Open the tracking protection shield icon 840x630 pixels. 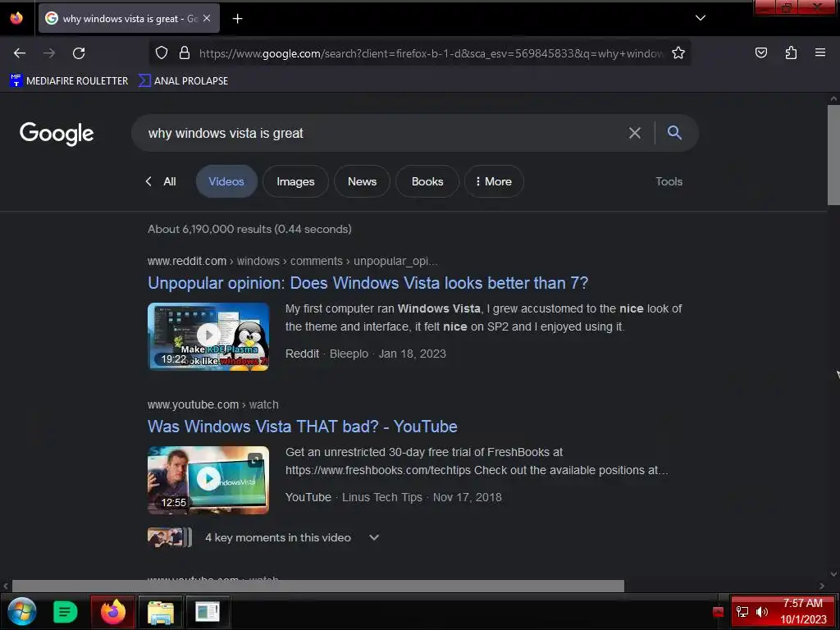tap(162, 53)
